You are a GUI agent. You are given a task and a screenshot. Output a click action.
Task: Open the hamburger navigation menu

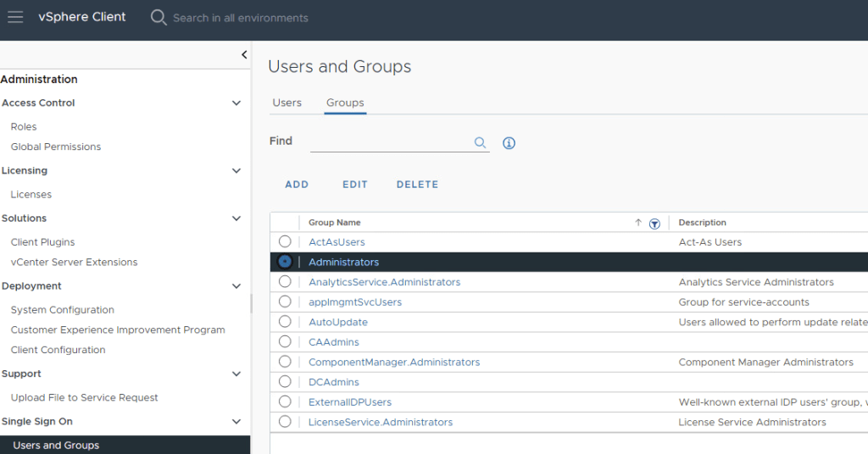pos(15,17)
